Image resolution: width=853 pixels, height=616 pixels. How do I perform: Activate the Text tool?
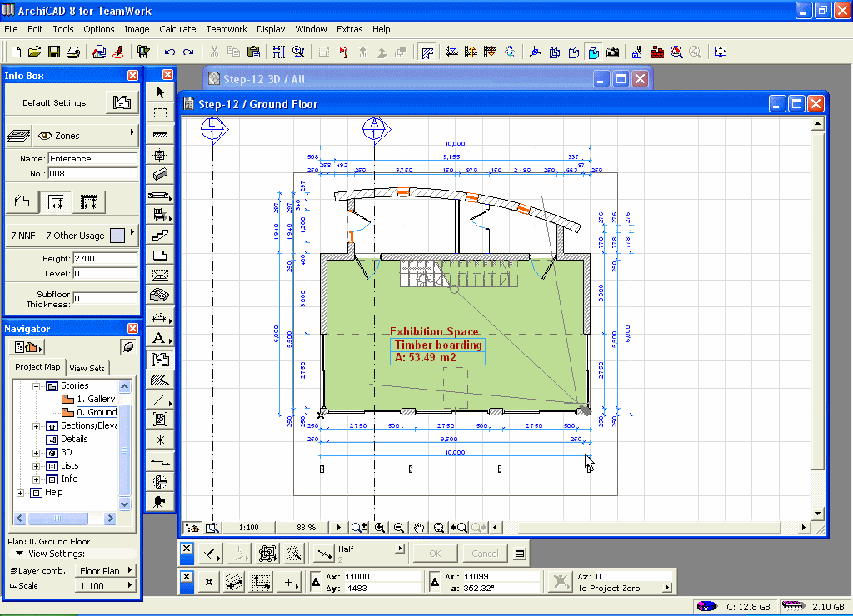click(x=160, y=338)
